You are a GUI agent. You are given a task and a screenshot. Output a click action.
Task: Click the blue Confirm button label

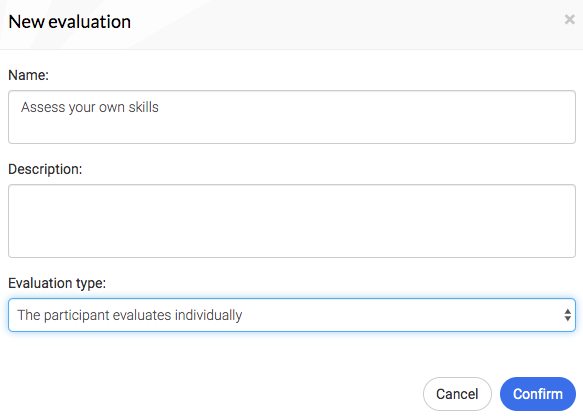(538, 394)
